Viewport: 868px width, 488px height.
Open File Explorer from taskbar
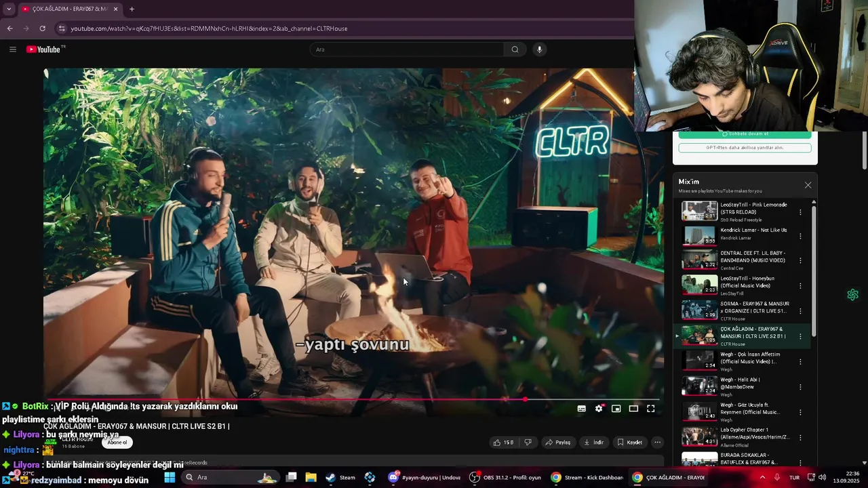(311, 477)
